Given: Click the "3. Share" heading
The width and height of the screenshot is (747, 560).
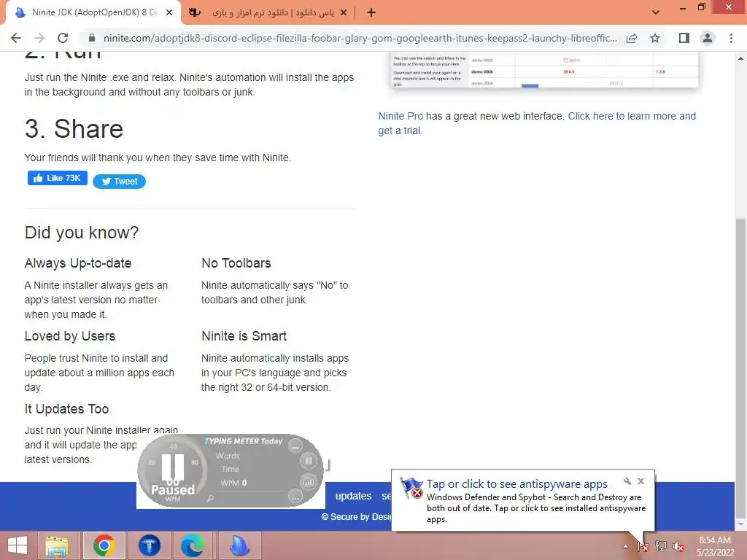Looking at the screenshot, I should point(74,128).
